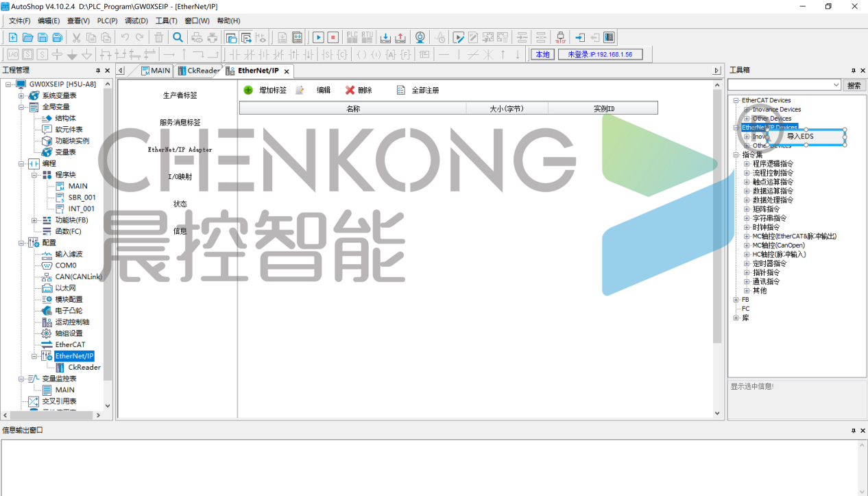The height and width of the screenshot is (496, 868).
Task: Click the 本地 button
Action: [x=542, y=54]
